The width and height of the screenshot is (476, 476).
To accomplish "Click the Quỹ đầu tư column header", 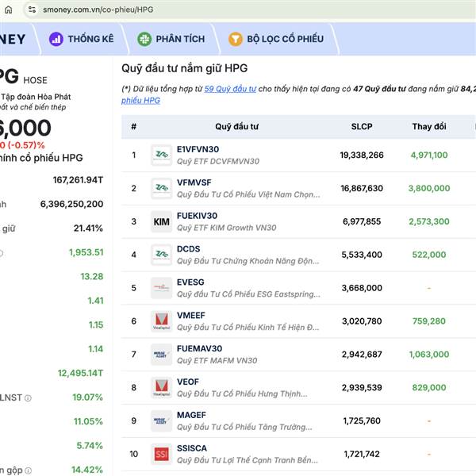I will click(236, 127).
